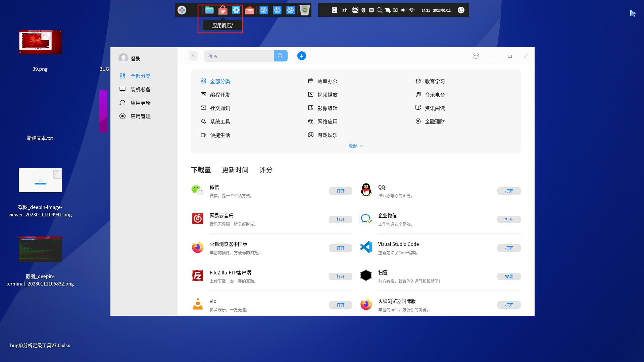Switch to the 更新时间 sort tab
Image resolution: width=644 pixels, height=362 pixels.
pyautogui.click(x=235, y=170)
